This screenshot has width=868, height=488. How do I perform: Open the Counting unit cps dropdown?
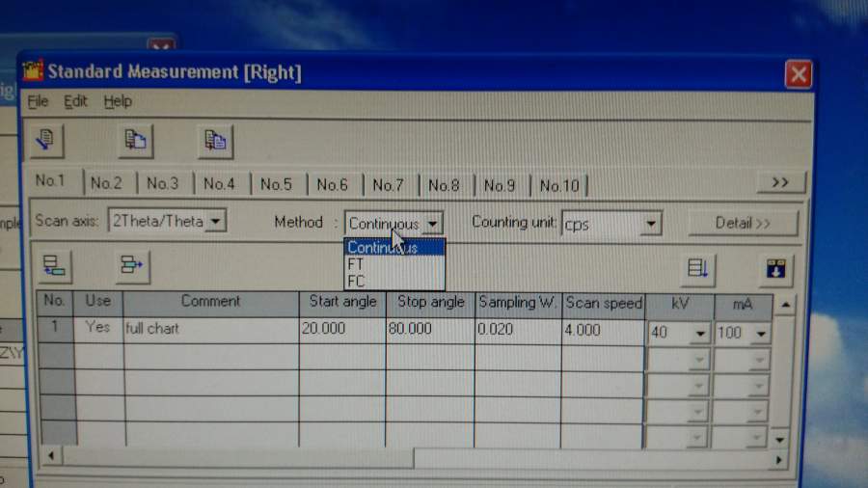pyautogui.click(x=651, y=224)
